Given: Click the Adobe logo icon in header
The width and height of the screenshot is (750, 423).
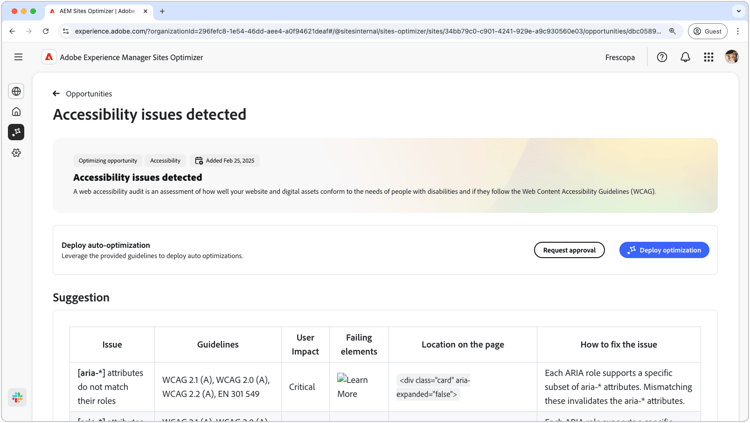Looking at the screenshot, I should 49,57.
